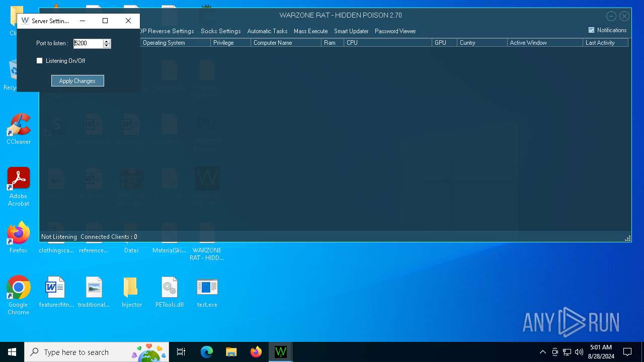Increase port with the up spinner arrow
Screen dimensions: 644x362
[x=106, y=41]
